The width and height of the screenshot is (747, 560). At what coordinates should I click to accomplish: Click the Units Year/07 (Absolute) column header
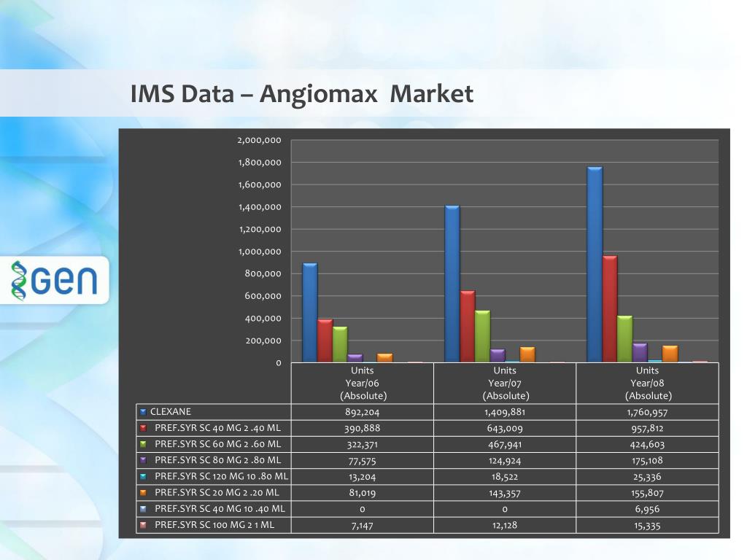click(x=505, y=384)
